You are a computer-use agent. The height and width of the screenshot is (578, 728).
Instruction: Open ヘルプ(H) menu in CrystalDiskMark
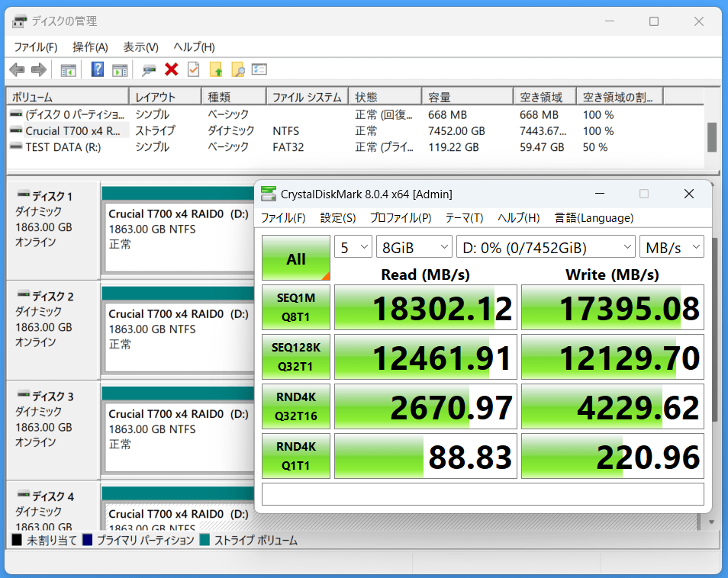tap(519, 218)
